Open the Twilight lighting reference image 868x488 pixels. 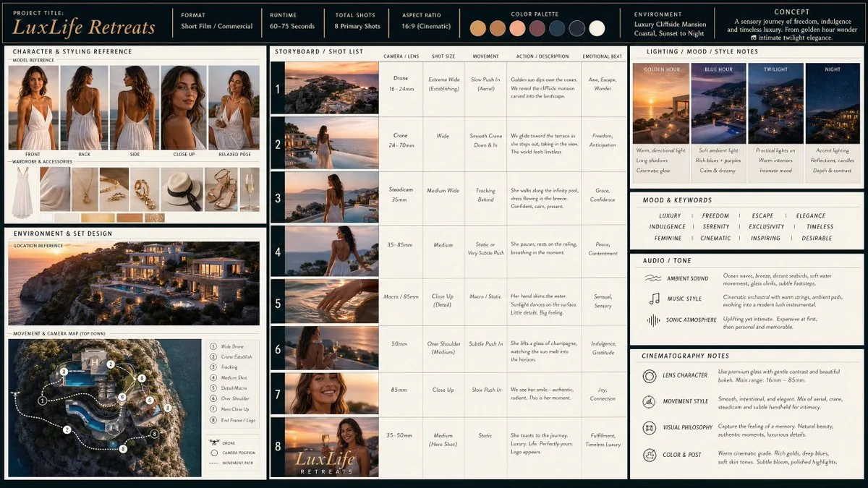(776, 103)
